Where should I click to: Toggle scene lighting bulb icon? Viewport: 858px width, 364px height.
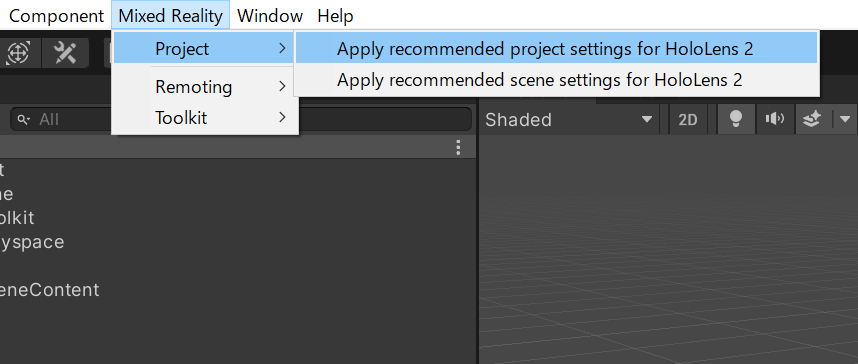tap(736, 119)
